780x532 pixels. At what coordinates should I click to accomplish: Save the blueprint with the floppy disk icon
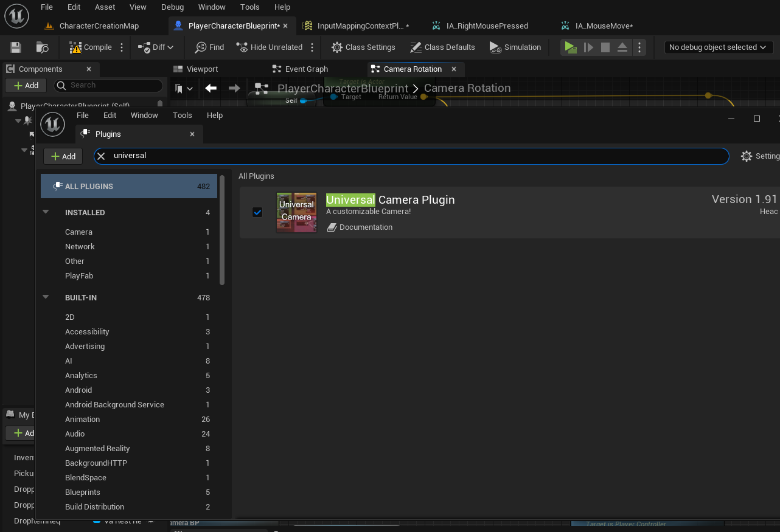pyautogui.click(x=16, y=47)
